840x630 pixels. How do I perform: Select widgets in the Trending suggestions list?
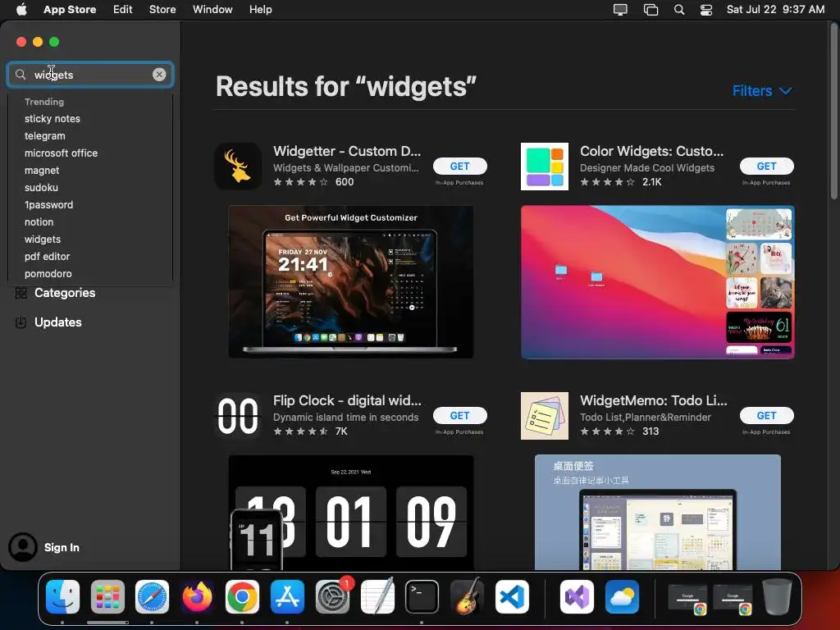coord(43,240)
